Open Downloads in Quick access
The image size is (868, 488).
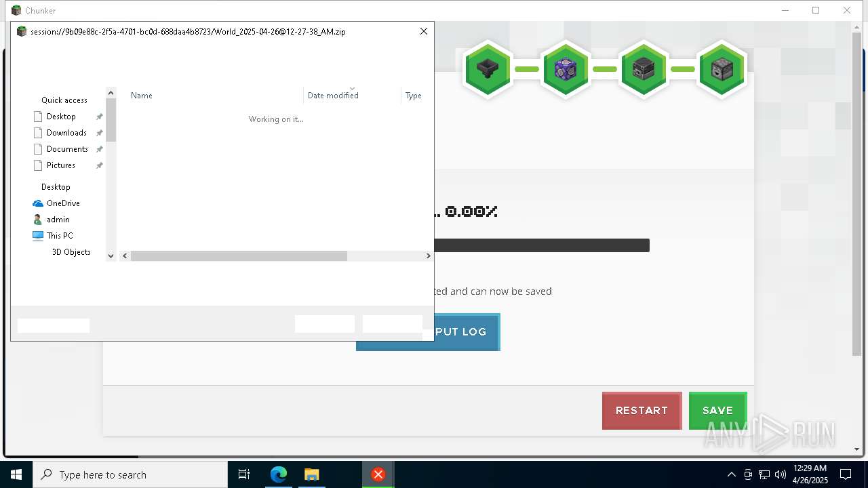66,133
